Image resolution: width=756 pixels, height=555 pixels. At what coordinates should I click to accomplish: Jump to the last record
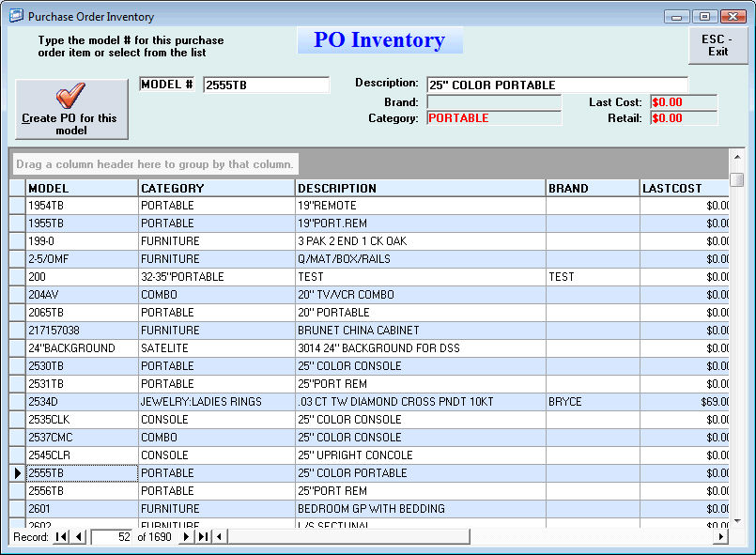pos(203,537)
